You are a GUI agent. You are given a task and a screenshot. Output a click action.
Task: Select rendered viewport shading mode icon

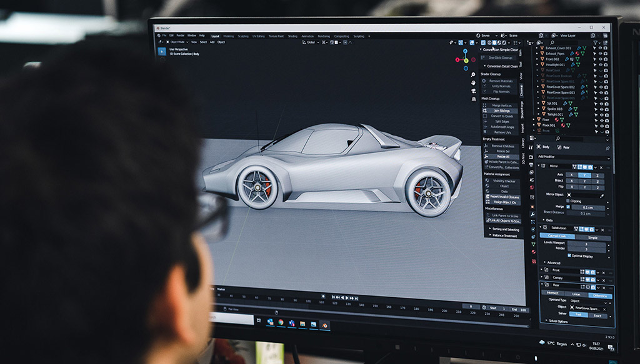point(504,43)
